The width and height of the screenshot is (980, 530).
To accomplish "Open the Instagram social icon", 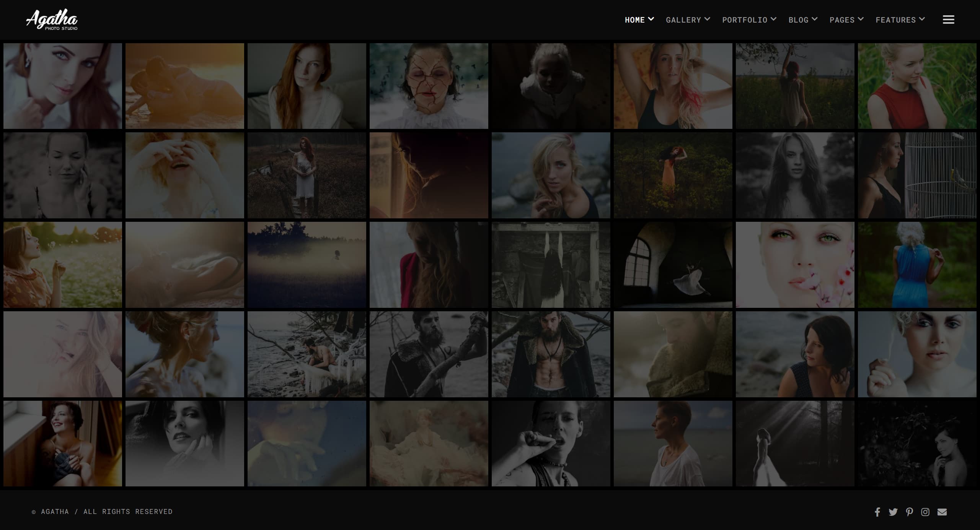I will coord(925,512).
